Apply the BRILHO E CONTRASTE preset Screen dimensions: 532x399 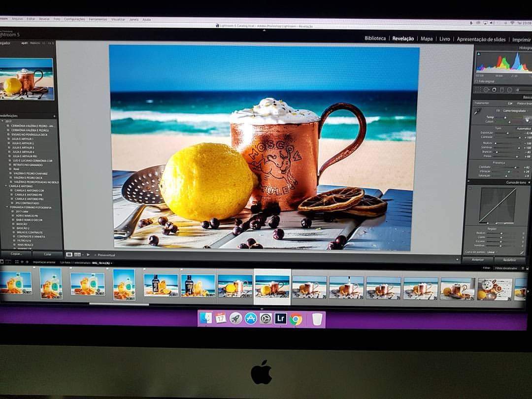coord(30,233)
